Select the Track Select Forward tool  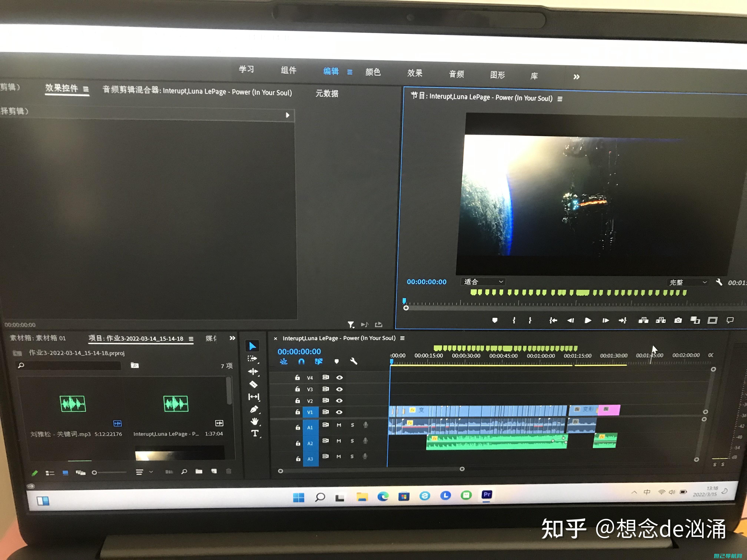(x=252, y=359)
